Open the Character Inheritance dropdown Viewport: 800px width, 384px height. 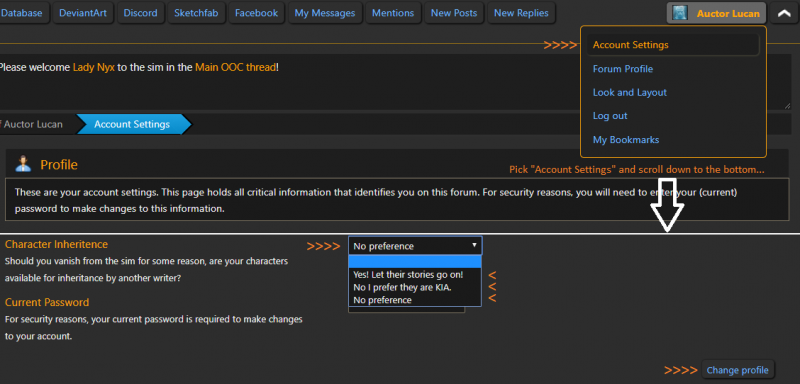(415, 246)
